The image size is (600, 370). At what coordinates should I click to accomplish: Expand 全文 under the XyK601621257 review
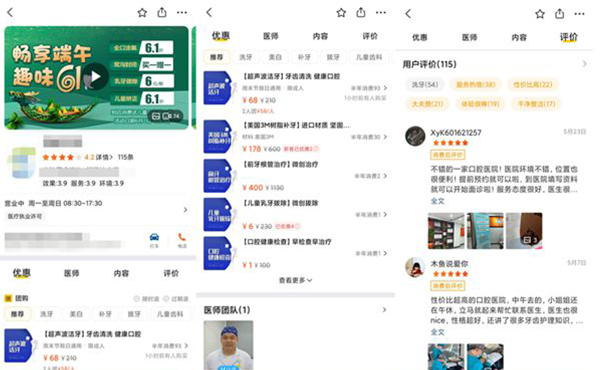click(438, 201)
